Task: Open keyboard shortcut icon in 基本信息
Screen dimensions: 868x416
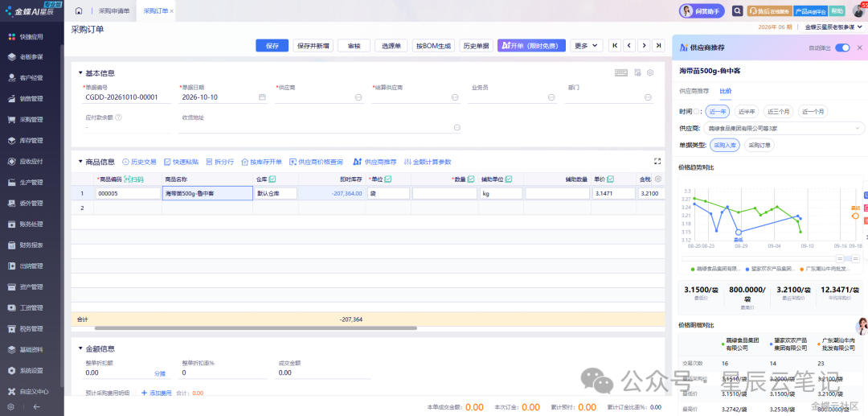Action: pyautogui.click(x=621, y=72)
